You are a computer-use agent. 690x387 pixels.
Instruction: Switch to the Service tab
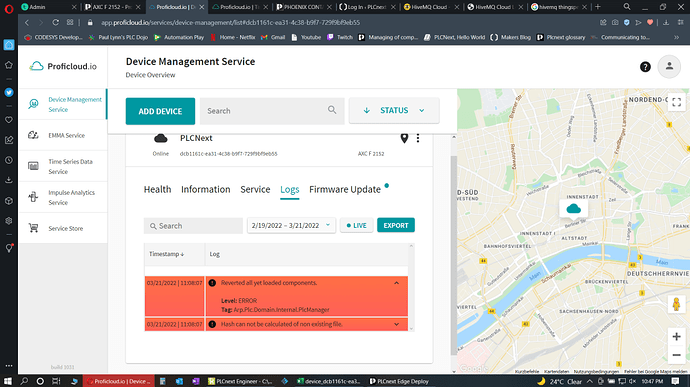255,189
